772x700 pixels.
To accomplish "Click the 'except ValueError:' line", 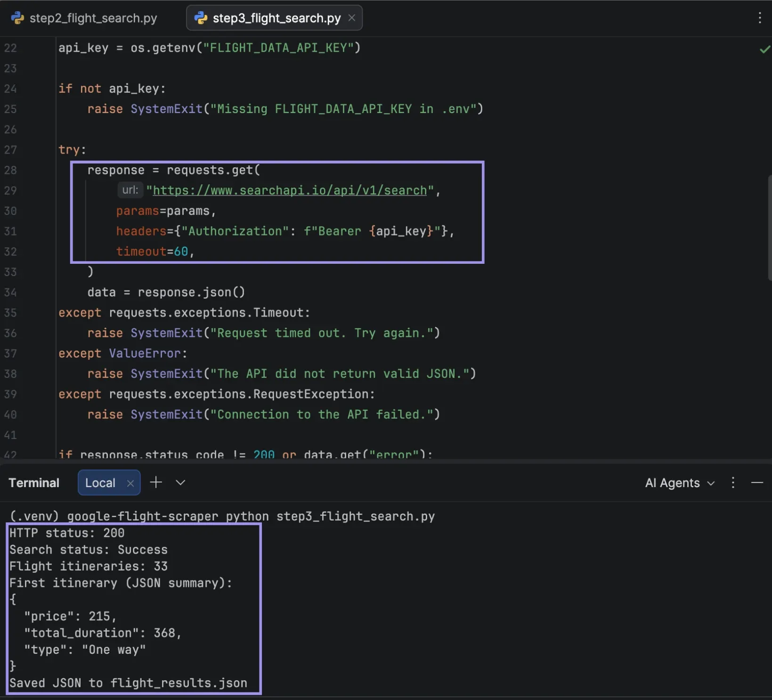I will 123,353.
